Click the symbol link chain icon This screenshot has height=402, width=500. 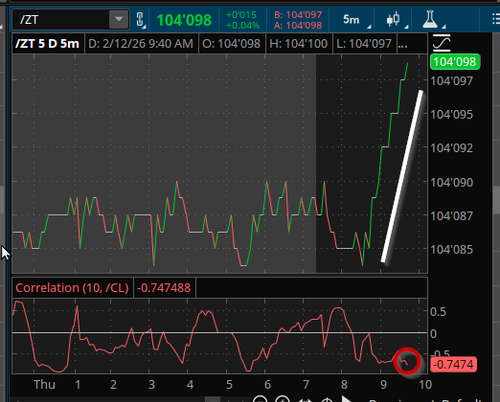tap(140, 20)
